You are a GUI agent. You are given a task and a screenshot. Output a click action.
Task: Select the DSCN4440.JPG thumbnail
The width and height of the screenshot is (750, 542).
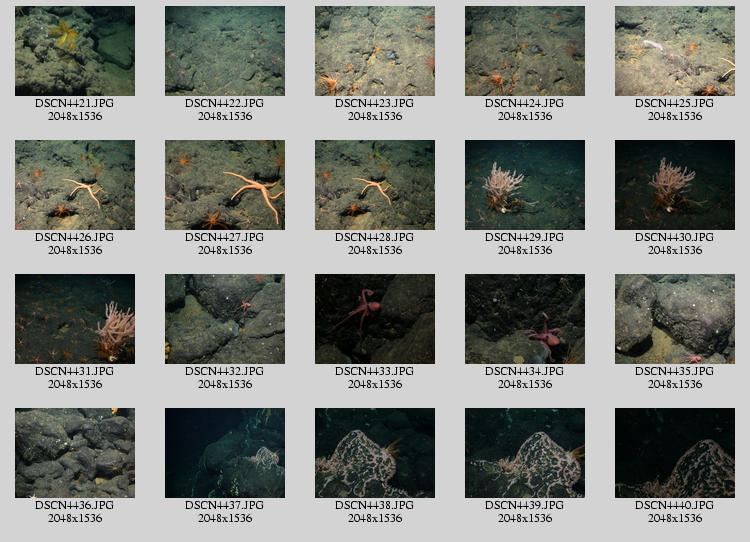click(675, 453)
